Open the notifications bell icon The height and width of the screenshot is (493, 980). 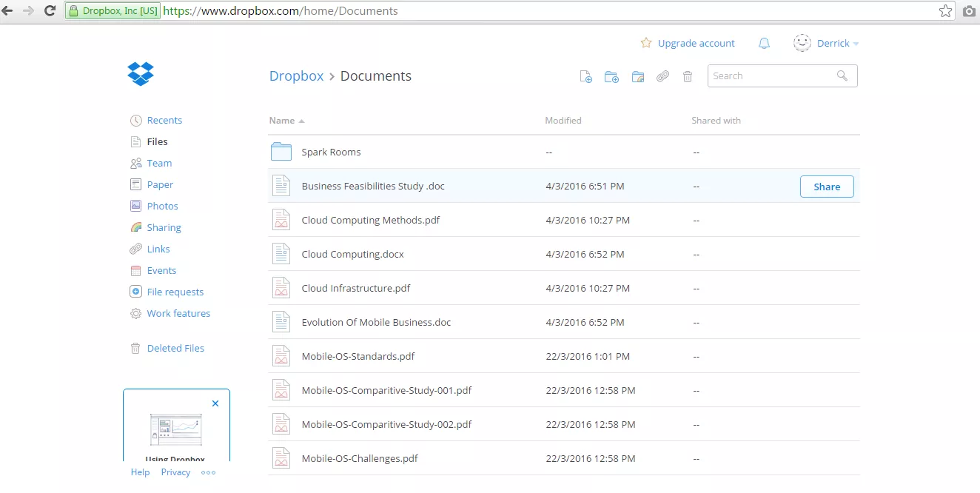764,44
